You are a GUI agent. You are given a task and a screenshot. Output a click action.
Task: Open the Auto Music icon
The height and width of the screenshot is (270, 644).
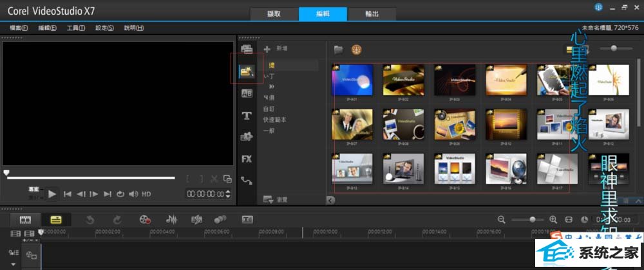pyautogui.click(x=196, y=220)
